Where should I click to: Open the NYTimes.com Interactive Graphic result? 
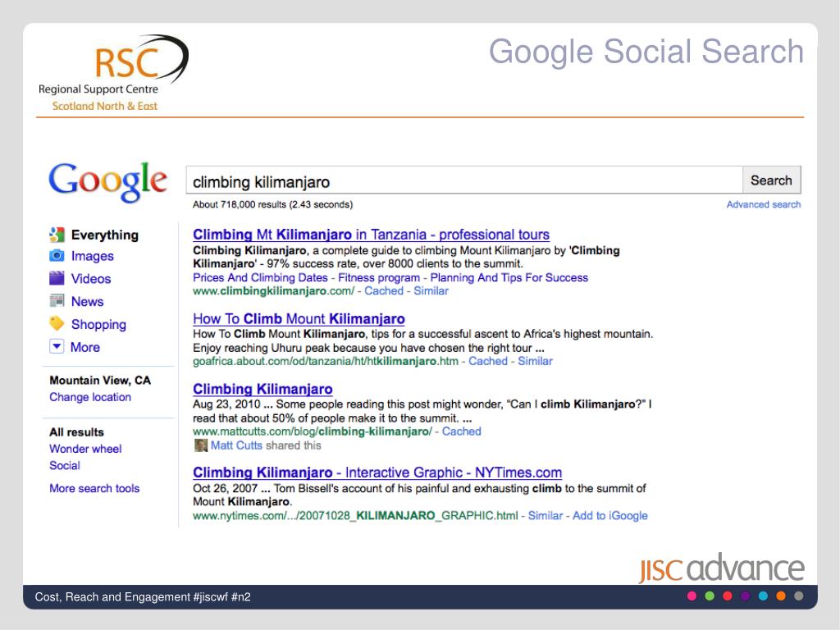[377, 472]
